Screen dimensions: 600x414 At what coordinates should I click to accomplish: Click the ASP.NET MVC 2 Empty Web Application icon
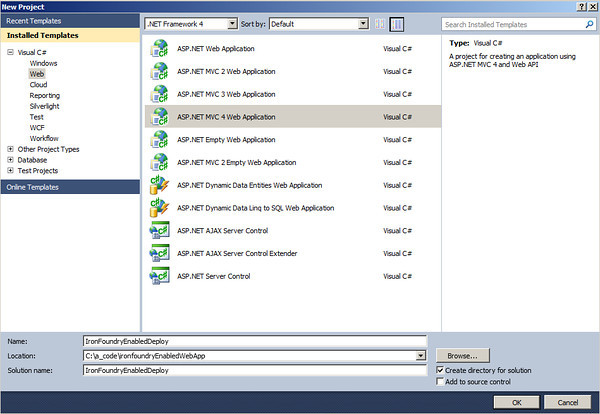click(x=159, y=162)
